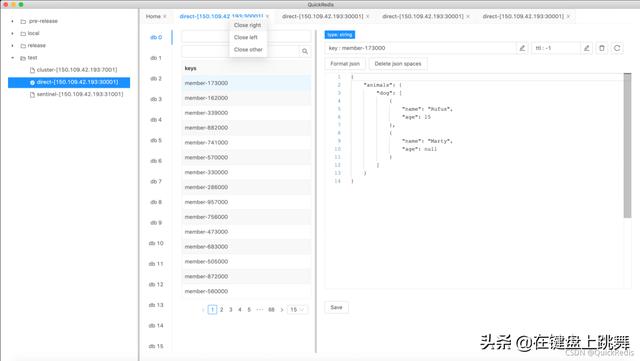The width and height of the screenshot is (640, 361).
Task: Select key member-683000
Action: click(246, 247)
